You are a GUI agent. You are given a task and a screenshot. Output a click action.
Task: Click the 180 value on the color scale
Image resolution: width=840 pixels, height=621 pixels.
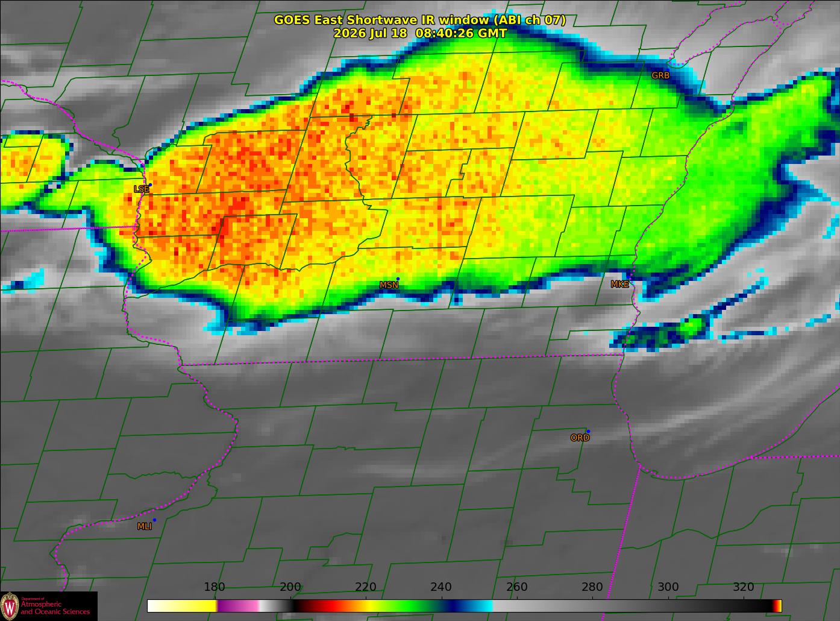pos(215,587)
